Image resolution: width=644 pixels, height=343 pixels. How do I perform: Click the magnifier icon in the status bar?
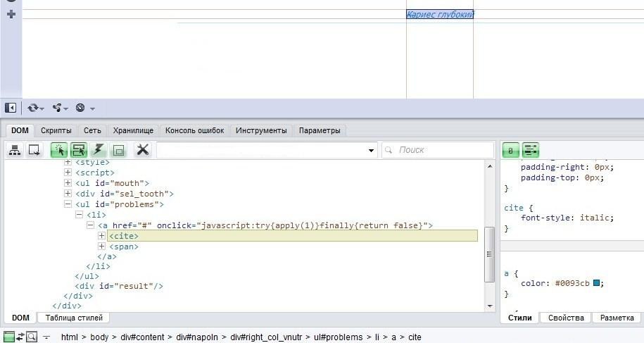(32, 337)
